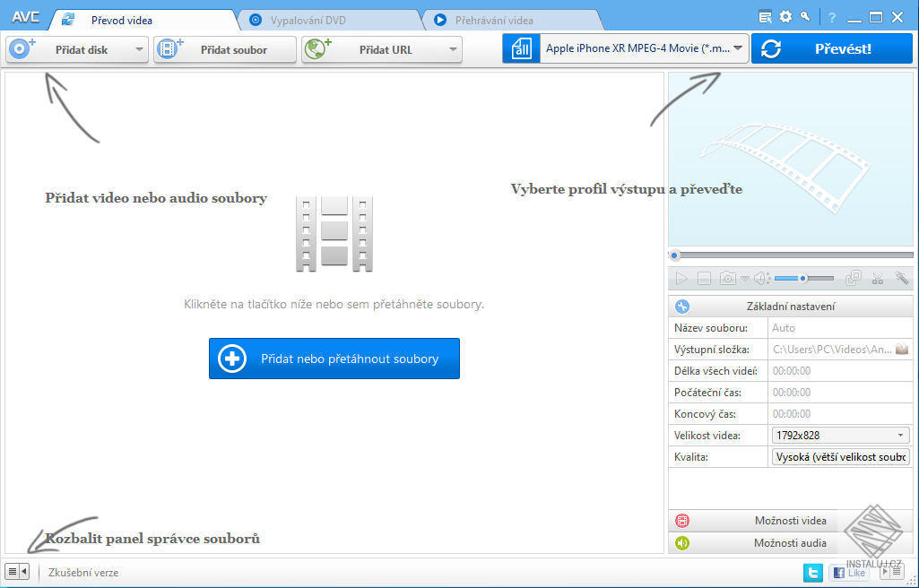
Task: Click the preview seek bar
Action: coord(791,255)
